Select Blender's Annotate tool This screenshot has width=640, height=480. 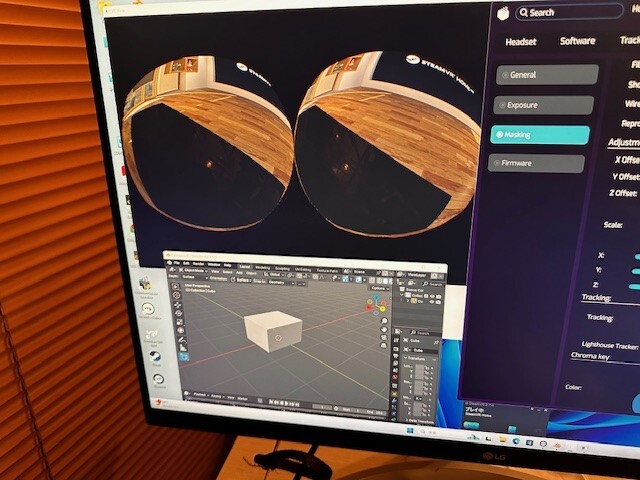click(182, 340)
